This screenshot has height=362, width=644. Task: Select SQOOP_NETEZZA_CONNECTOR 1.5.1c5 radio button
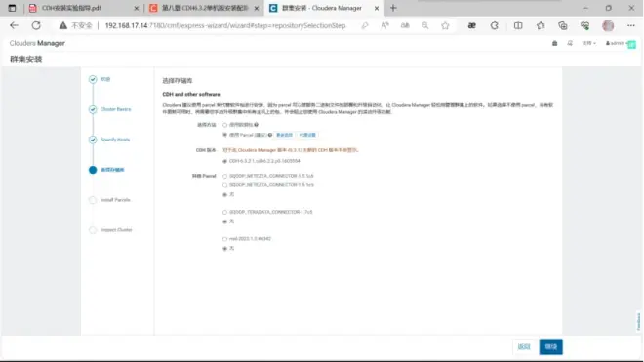(x=224, y=185)
